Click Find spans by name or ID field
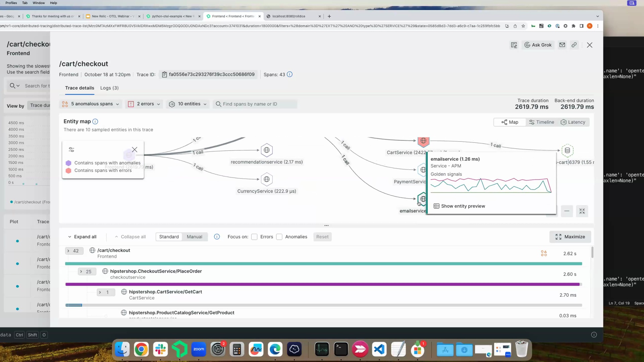Viewport: 644px width, 362px height. (x=255, y=104)
